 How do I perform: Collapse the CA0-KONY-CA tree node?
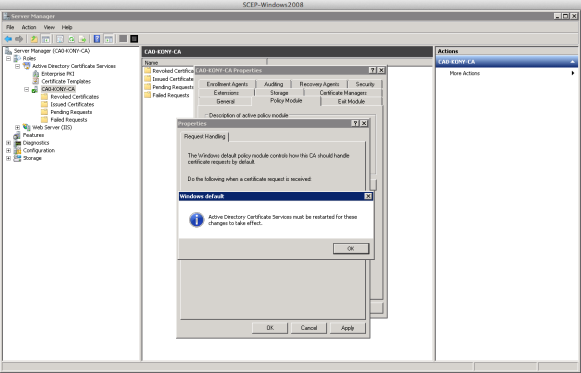(27, 89)
